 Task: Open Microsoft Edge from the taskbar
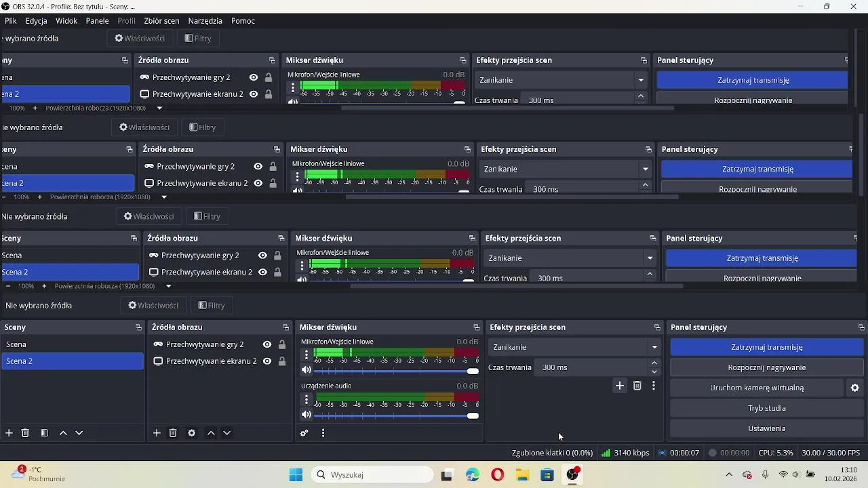[x=473, y=475]
